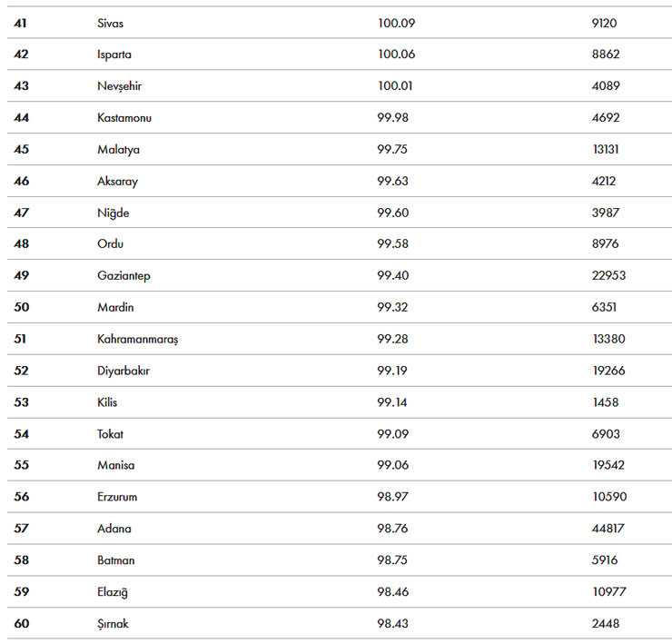Select the city name Aksaray
This screenshot has width=672, height=644.
point(117,181)
